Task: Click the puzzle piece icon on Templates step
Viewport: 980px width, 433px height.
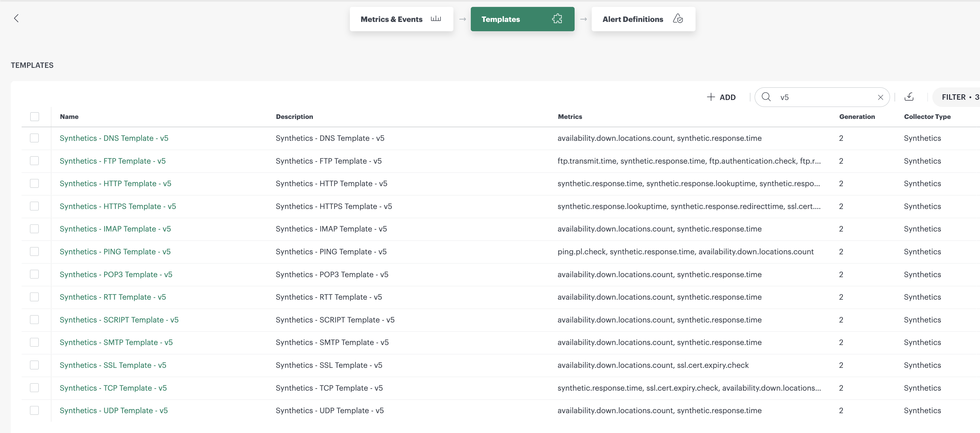Action: pos(557,18)
